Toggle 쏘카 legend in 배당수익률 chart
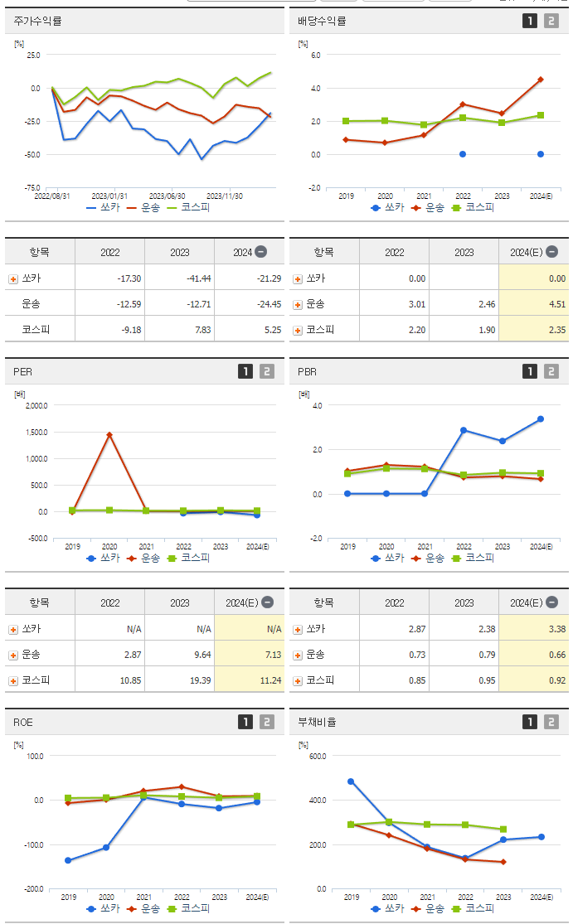Screen dimensions: 573x924 click(x=388, y=207)
